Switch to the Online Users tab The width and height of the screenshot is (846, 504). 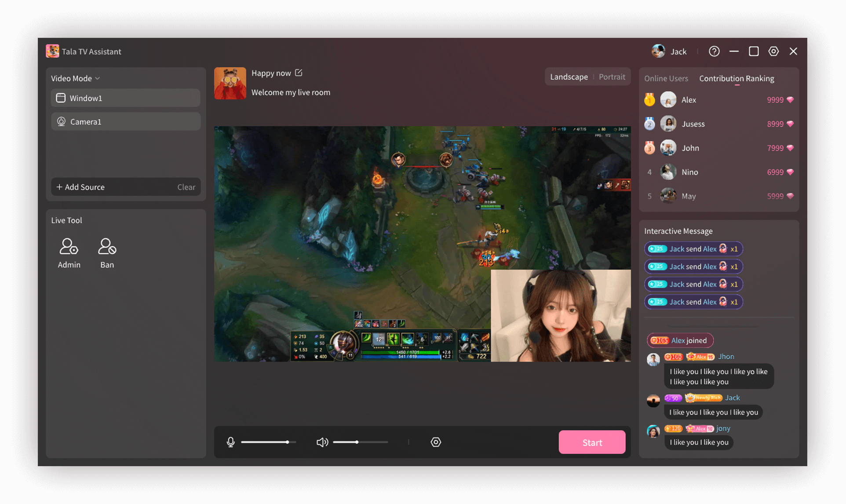[x=666, y=78]
